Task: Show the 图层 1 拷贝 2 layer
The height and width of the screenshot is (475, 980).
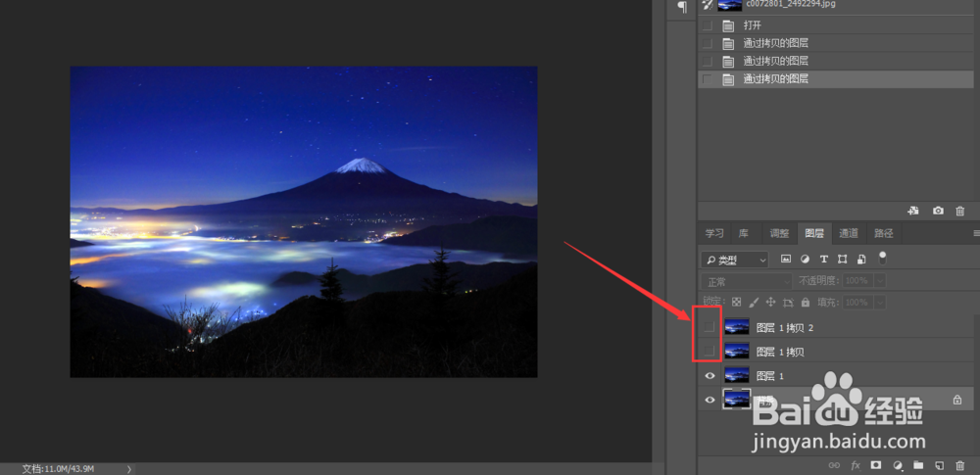Action: [x=709, y=326]
